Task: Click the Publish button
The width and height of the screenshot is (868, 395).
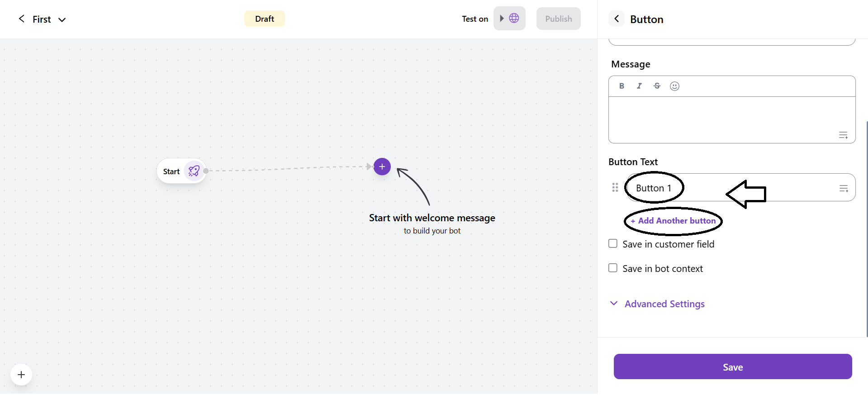Action: pyautogui.click(x=558, y=19)
